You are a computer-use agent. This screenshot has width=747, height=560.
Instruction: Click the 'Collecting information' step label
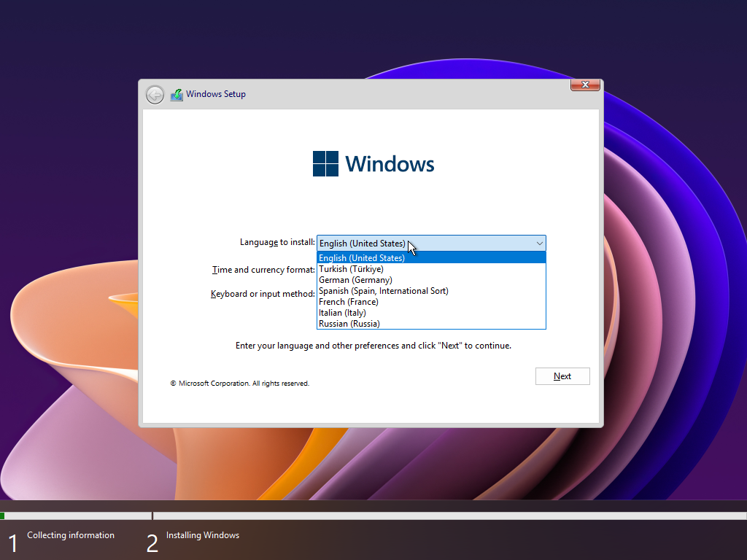coord(71,535)
